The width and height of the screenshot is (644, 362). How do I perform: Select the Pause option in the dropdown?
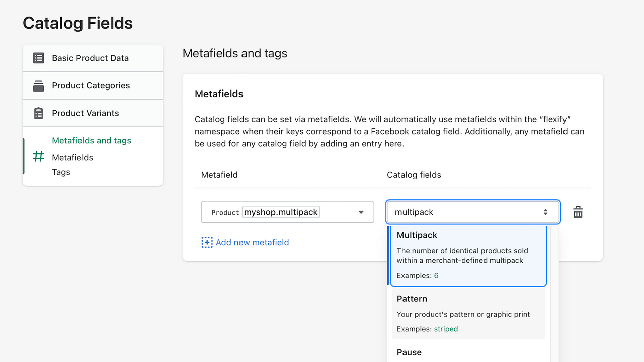pos(468,352)
